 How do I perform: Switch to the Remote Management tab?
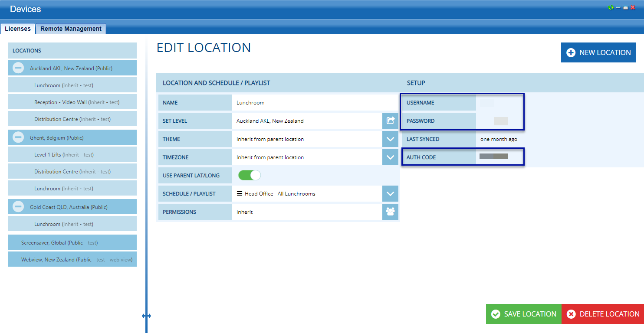pyautogui.click(x=71, y=29)
